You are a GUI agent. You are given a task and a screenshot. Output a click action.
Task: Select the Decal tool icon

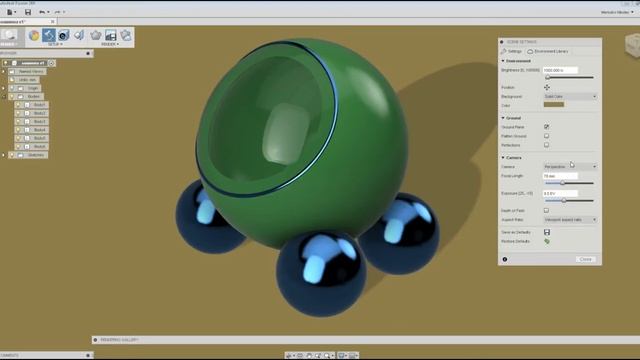[63, 35]
